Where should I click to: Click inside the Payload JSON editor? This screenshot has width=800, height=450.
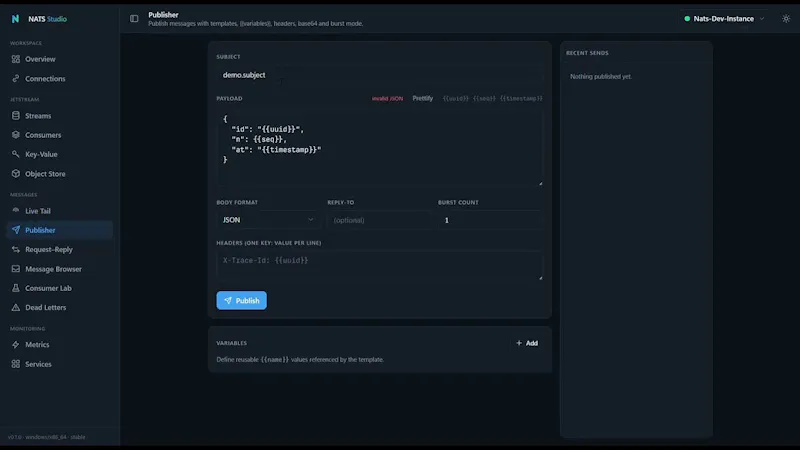click(x=380, y=147)
